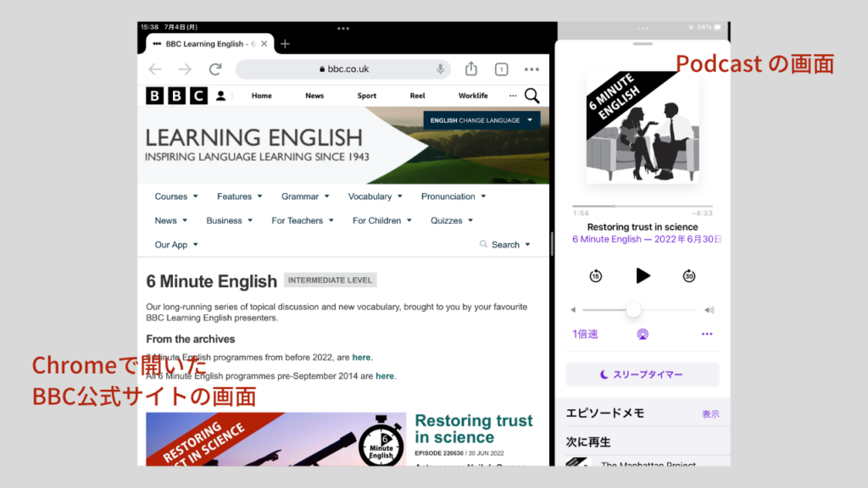Screen dimensions: 868x488
Task: Tap the Learning English banner heading
Action: click(x=254, y=138)
